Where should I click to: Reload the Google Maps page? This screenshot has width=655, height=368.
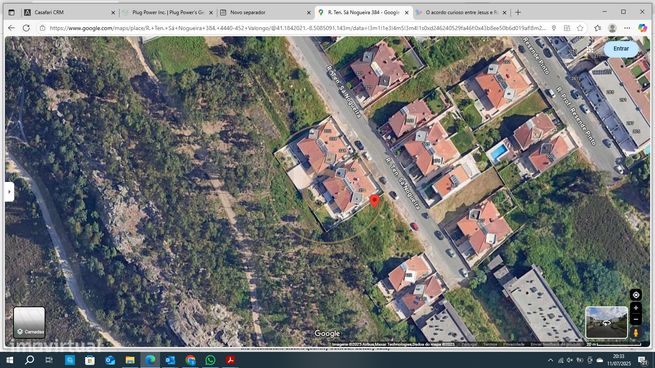[26, 28]
